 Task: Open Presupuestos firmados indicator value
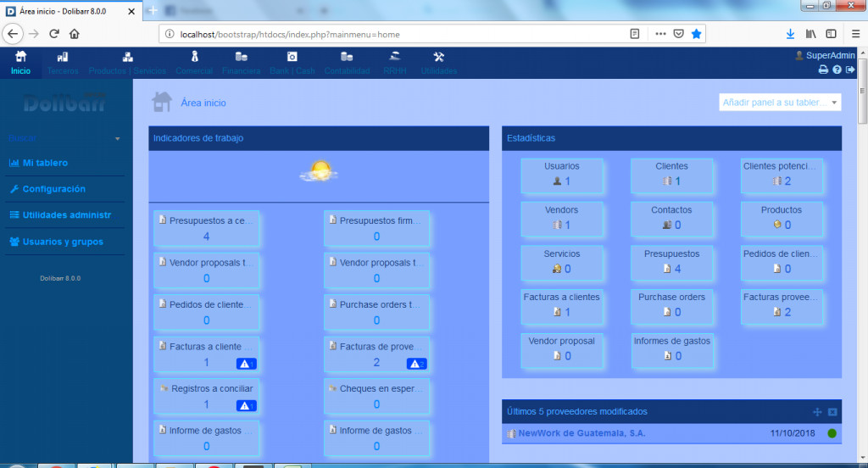point(376,237)
